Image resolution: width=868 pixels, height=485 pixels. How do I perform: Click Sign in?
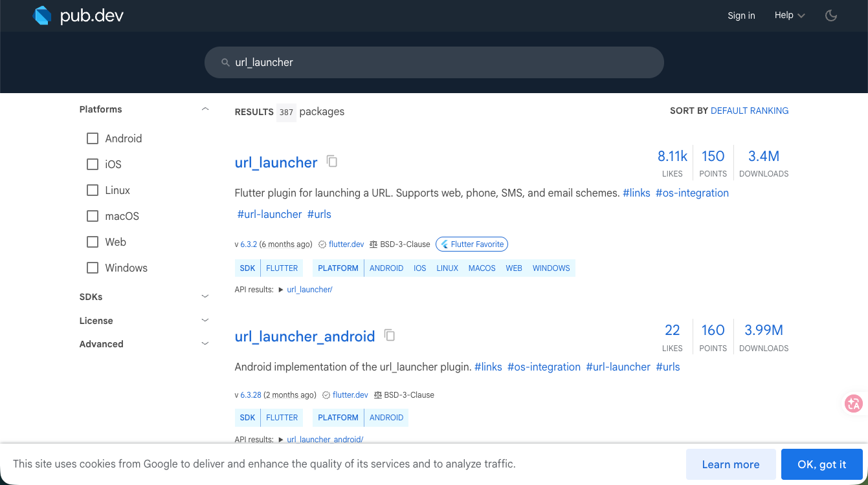(x=741, y=16)
